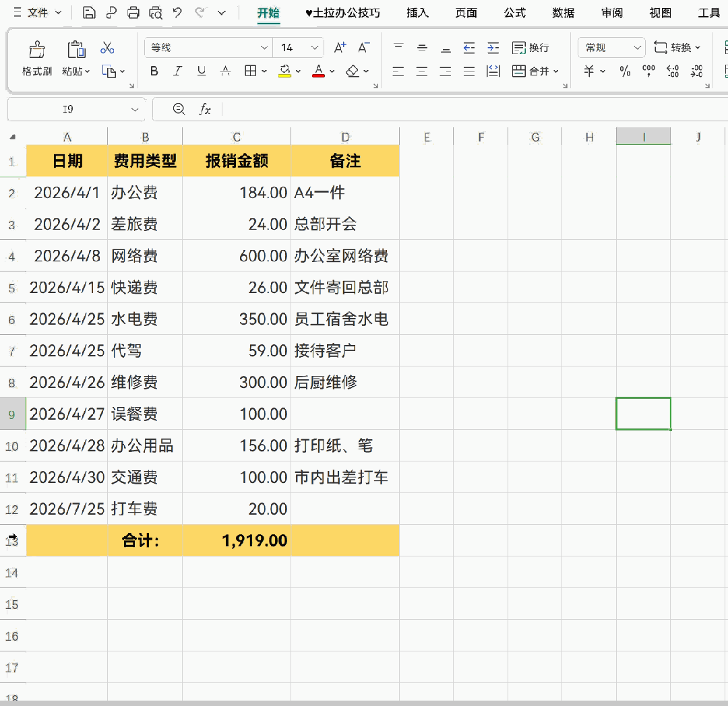Open the font name 等线 dropdown
The width and height of the screenshot is (728, 706).
(x=264, y=47)
